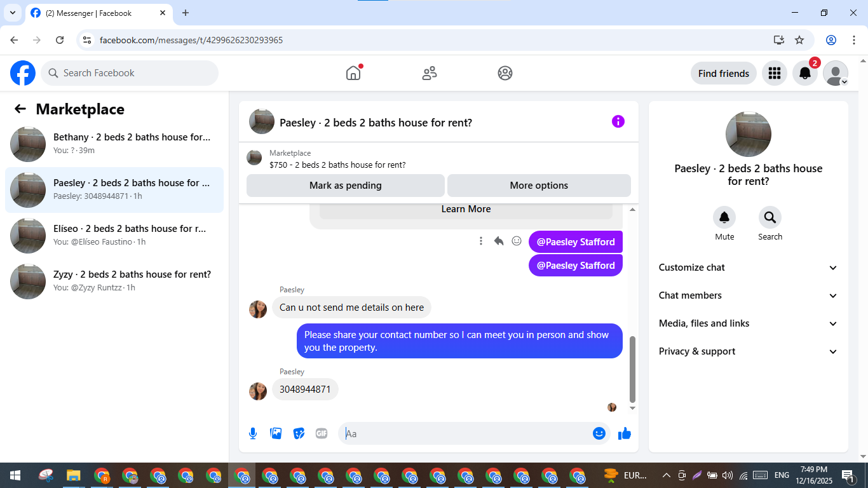Expand Media, files and links
The image size is (868, 488).
749,323
